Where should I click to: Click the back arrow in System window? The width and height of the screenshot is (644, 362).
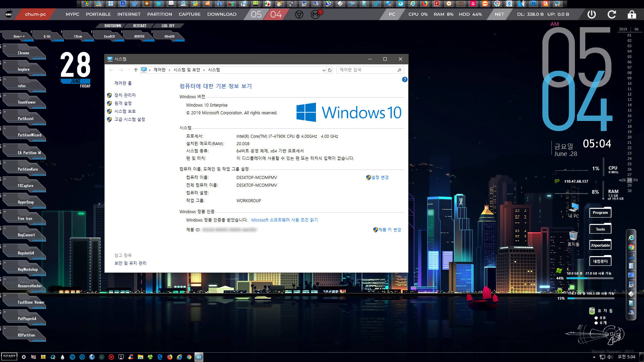[111, 70]
